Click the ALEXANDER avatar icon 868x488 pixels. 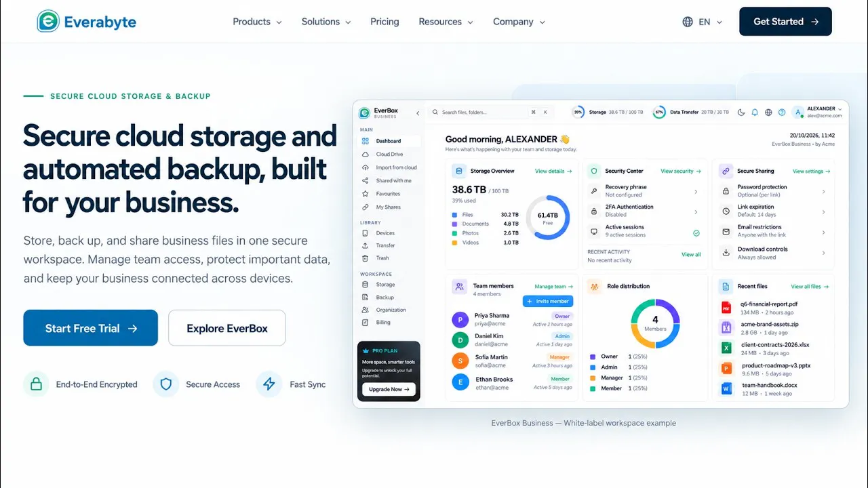pyautogui.click(x=798, y=113)
